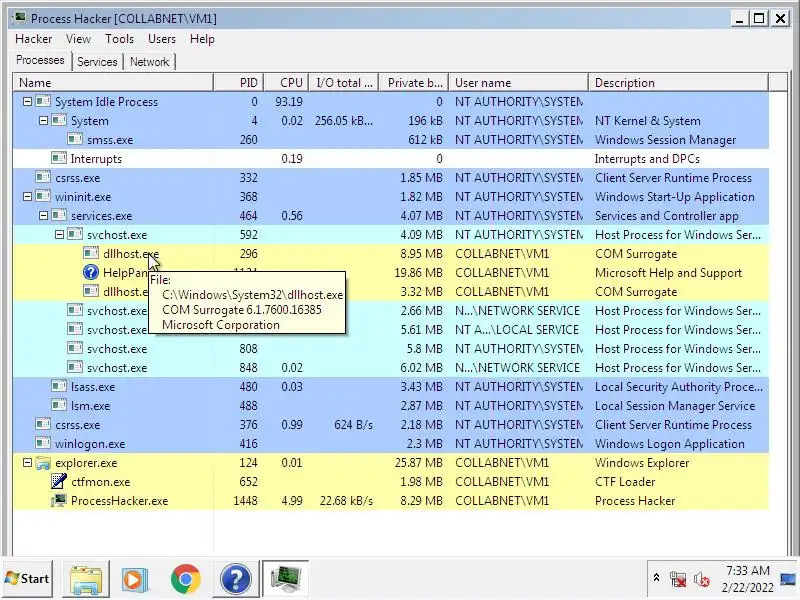Screen dimensions: 800x600
Task: Click the 'CTF Loader' description cell
Action: click(625, 482)
